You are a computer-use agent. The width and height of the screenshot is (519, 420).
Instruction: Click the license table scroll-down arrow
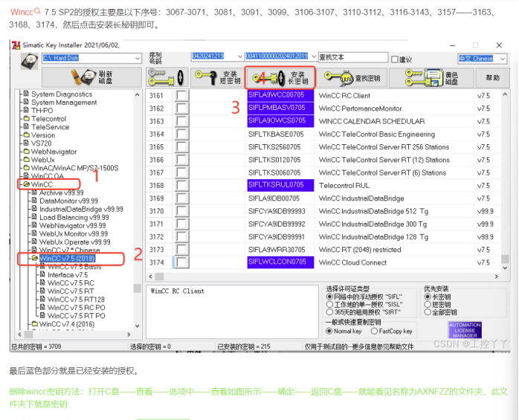[x=505, y=268]
